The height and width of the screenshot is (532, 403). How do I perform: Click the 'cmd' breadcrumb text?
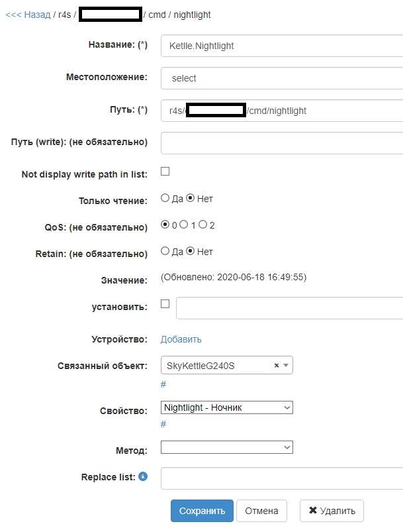(x=157, y=15)
